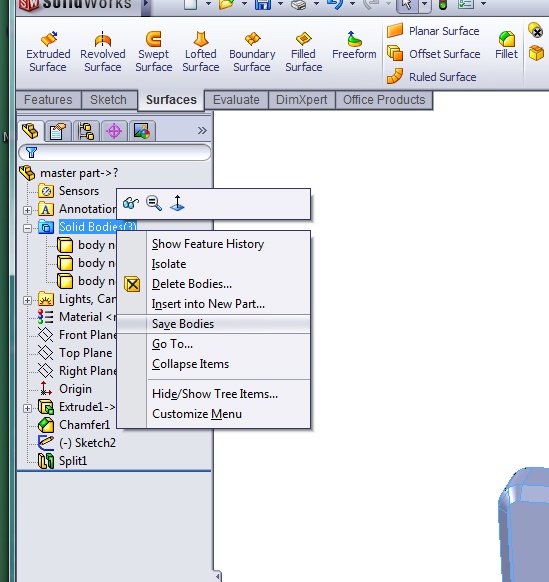Image resolution: width=549 pixels, height=582 pixels.
Task: Select the Freeform tool
Action: [354, 46]
